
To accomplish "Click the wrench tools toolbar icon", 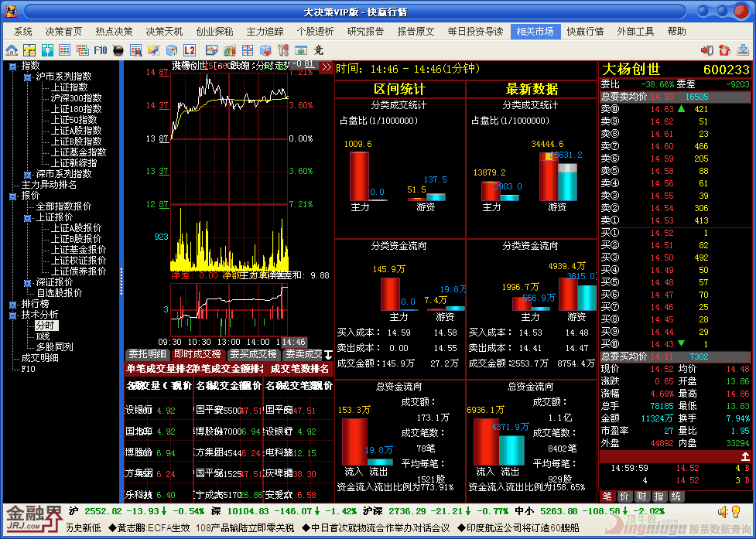I will coord(283,49).
